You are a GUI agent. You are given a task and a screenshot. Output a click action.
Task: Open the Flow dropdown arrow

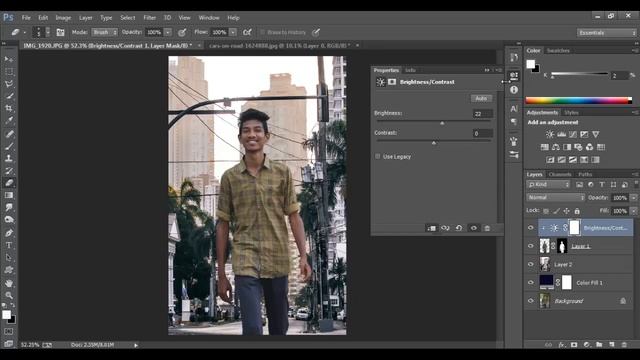(x=233, y=32)
